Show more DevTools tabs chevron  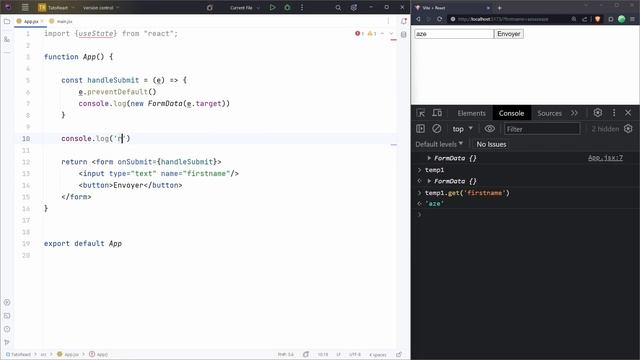(574, 113)
